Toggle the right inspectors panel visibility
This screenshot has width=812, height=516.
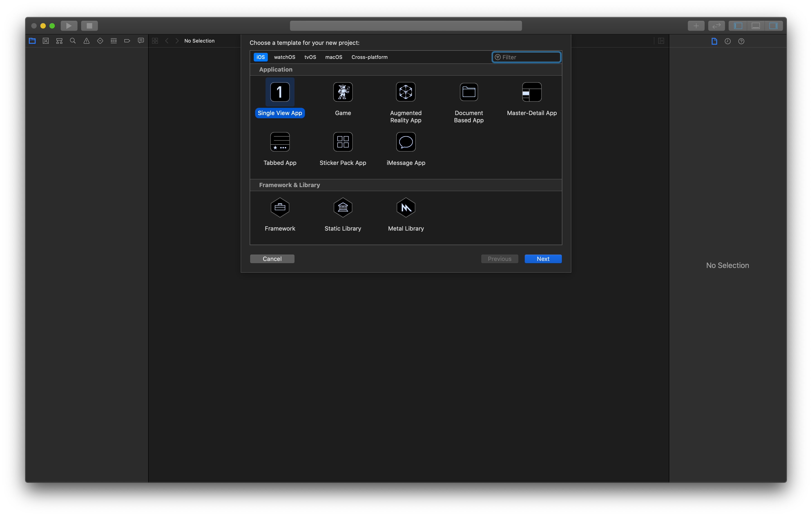pos(773,26)
